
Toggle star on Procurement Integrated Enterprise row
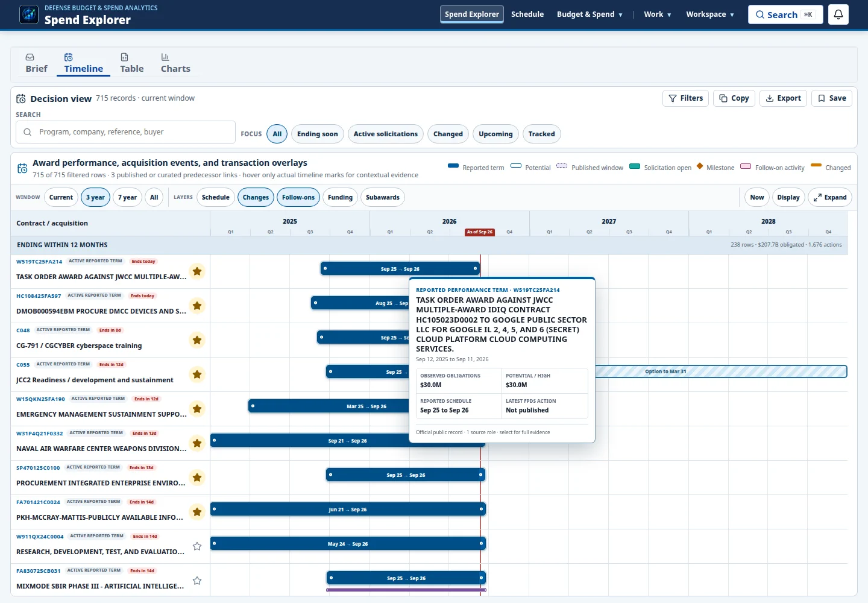coord(197,478)
